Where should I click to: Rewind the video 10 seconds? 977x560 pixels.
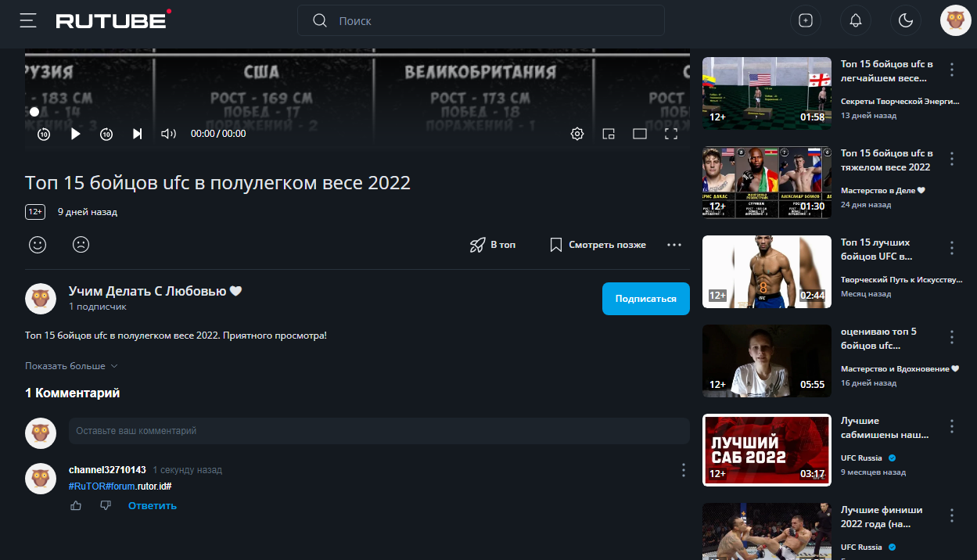click(44, 134)
